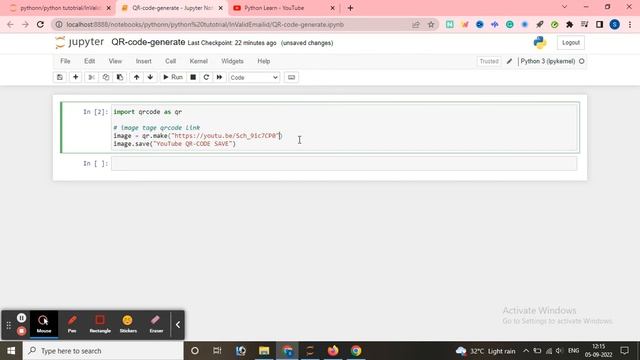Open Chrome extensions puzzle icon

569,24
